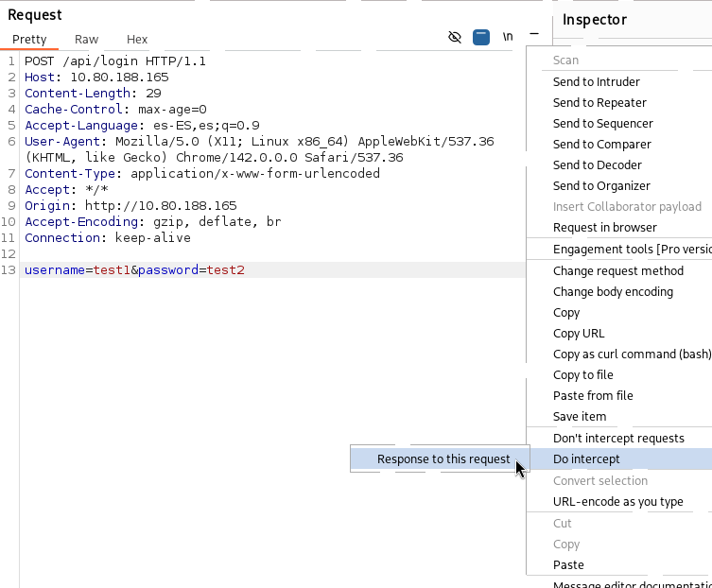Viewport: 712px width, 588px height.
Task: Click Response to this request
Action: tap(443, 459)
